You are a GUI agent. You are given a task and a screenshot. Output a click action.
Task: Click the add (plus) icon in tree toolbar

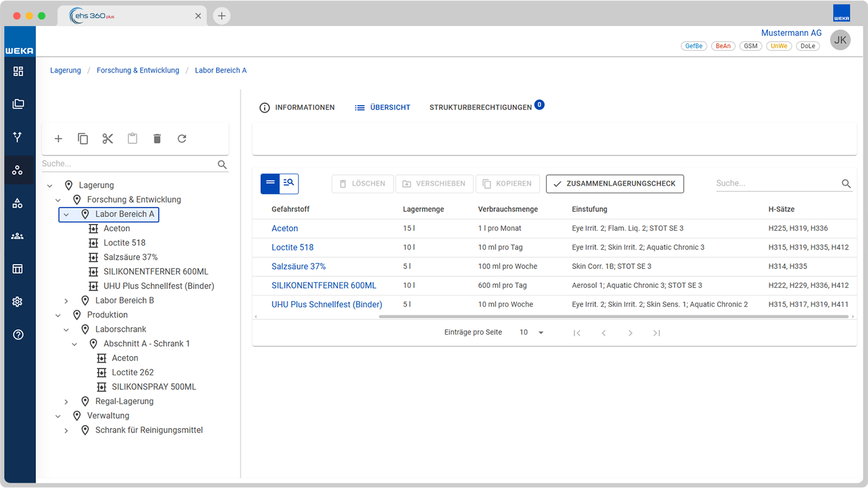pyautogui.click(x=58, y=139)
